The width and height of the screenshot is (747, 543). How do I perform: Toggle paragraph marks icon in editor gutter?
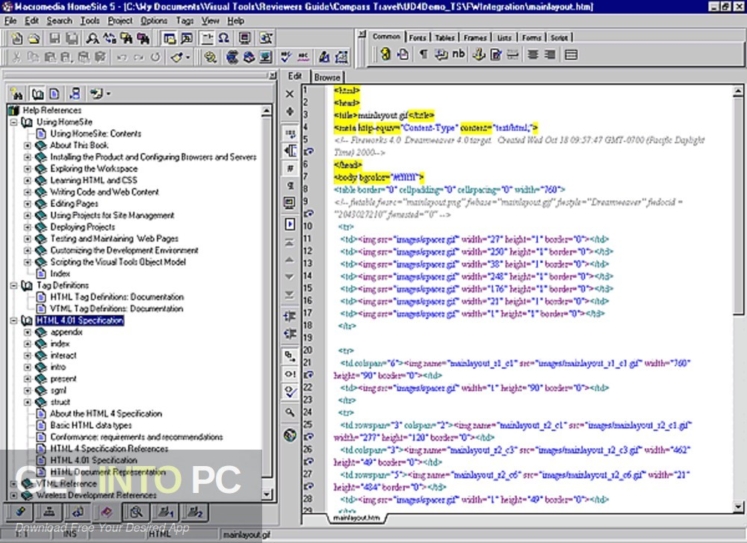pyautogui.click(x=290, y=186)
